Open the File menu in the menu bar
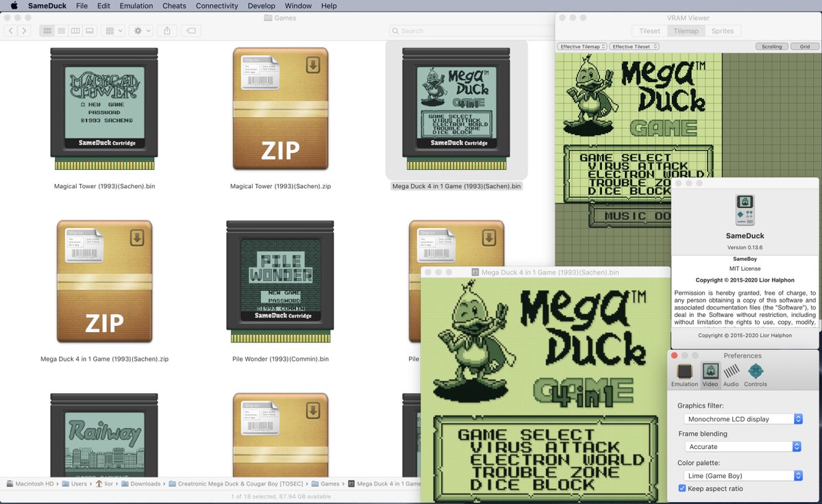 point(82,5)
